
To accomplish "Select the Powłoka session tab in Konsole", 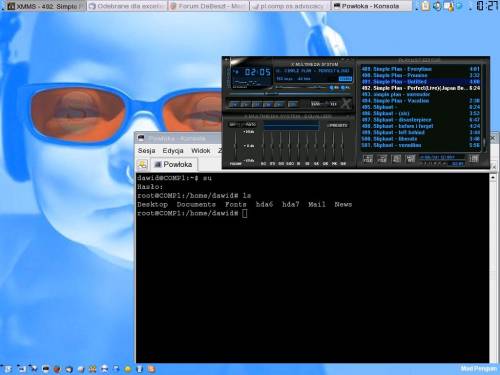I will (174, 164).
